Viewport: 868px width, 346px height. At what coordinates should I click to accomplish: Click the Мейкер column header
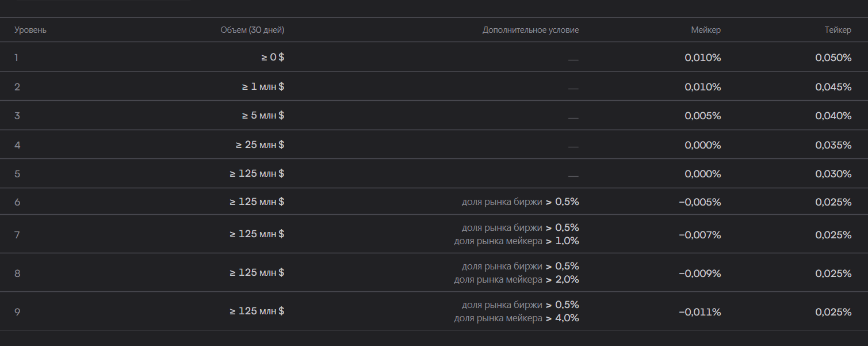click(x=706, y=31)
